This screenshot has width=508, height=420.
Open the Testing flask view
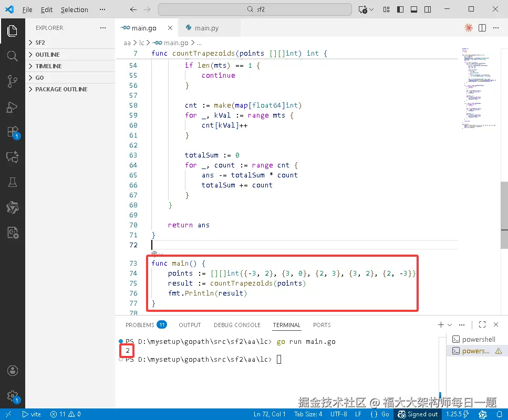click(12, 182)
